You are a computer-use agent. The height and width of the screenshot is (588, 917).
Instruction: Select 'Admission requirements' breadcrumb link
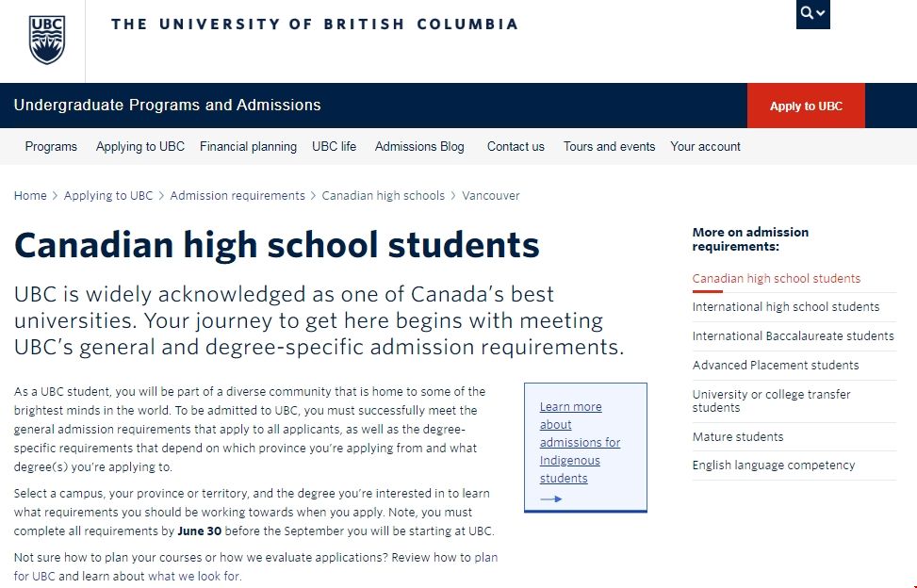pyautogui.click(x=237, y=195)
